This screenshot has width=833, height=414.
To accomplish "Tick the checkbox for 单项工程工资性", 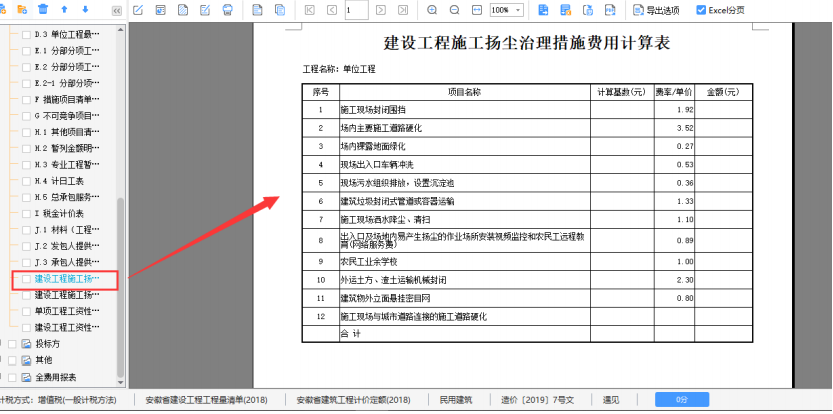I will click(x=26, y=311).
